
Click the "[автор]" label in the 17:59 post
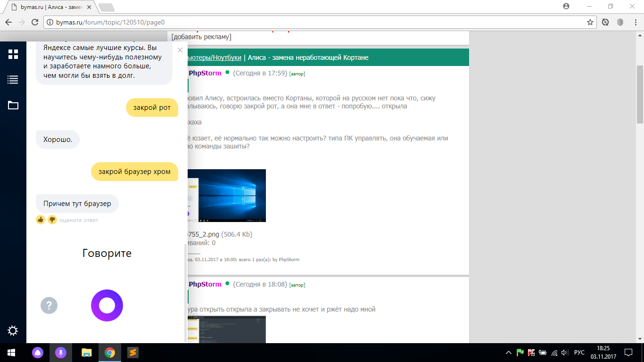pos(297,74)
